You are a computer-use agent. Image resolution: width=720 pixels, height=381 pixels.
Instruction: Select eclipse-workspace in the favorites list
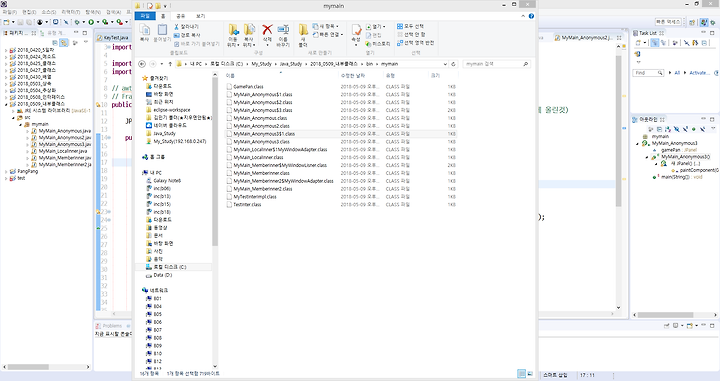click(x=172, y=110)
